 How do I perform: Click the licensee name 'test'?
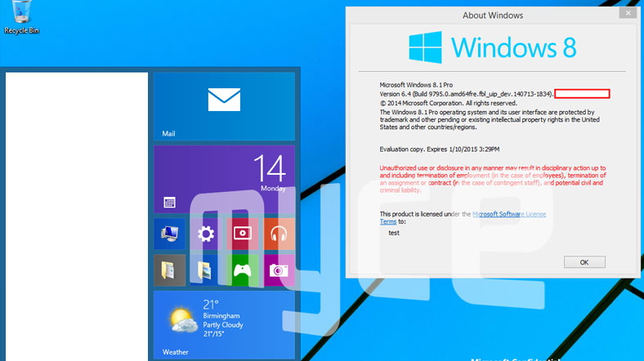(394, 233)
